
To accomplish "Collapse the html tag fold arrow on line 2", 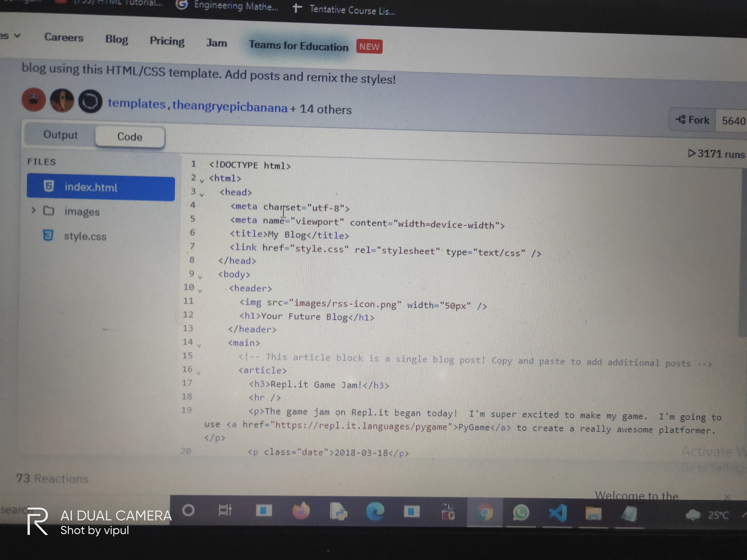I will tap(202, 181).
